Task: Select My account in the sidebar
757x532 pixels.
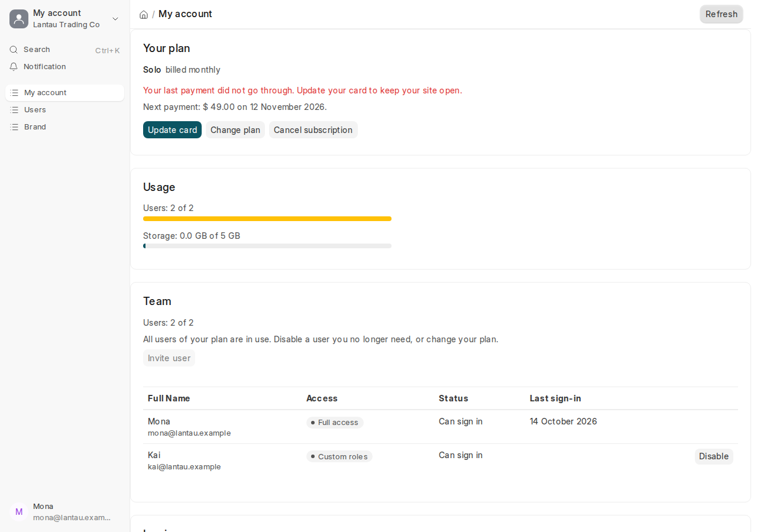Action: click(x=65, y=93)
